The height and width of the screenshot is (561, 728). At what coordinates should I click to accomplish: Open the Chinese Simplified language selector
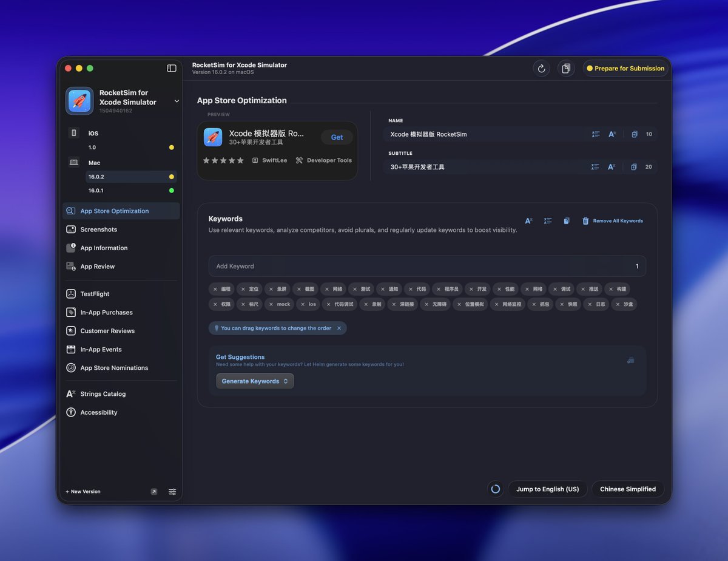(x=628, y=489)
